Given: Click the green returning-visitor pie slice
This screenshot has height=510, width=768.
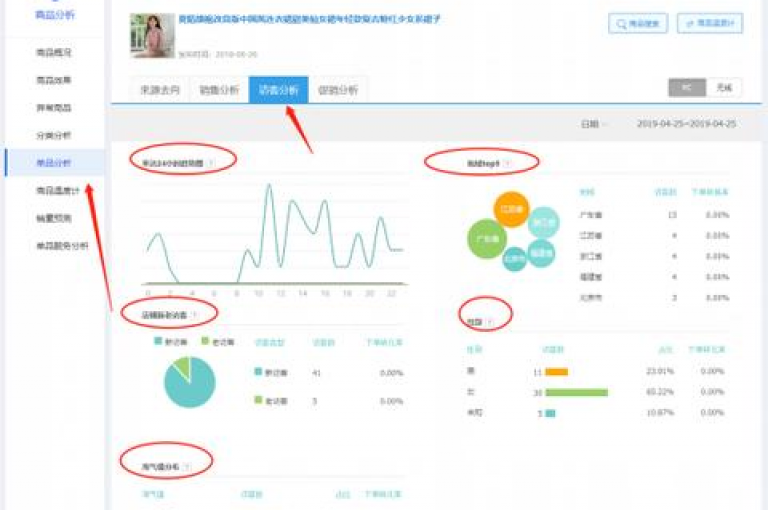Looking at the screenshot, I should (183, 367).
